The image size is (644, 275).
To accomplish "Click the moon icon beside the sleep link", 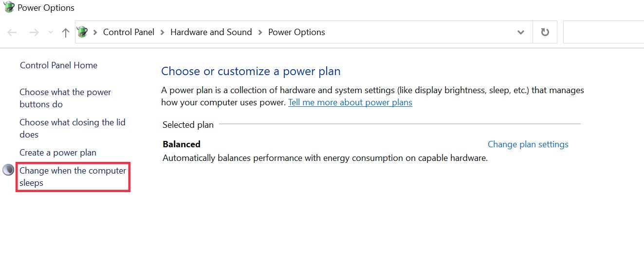I will click(x=8, y=170).
